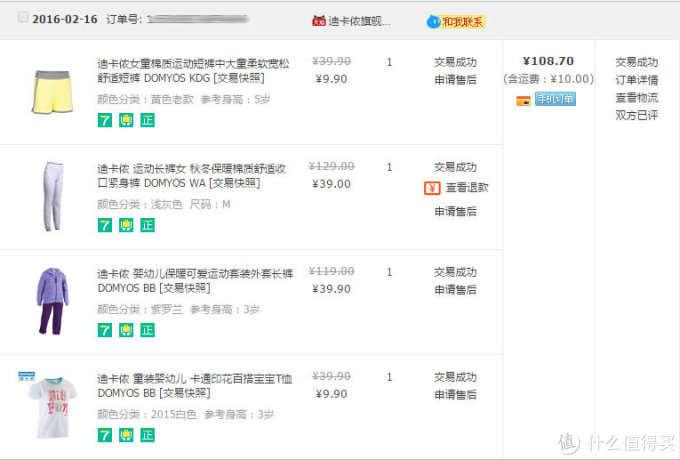Open the 迪卡侬 运动长裤女 product title
Image resolution: width=680 pixels, height=460 pixels.
pyautogui.click(x=191, y=176)
